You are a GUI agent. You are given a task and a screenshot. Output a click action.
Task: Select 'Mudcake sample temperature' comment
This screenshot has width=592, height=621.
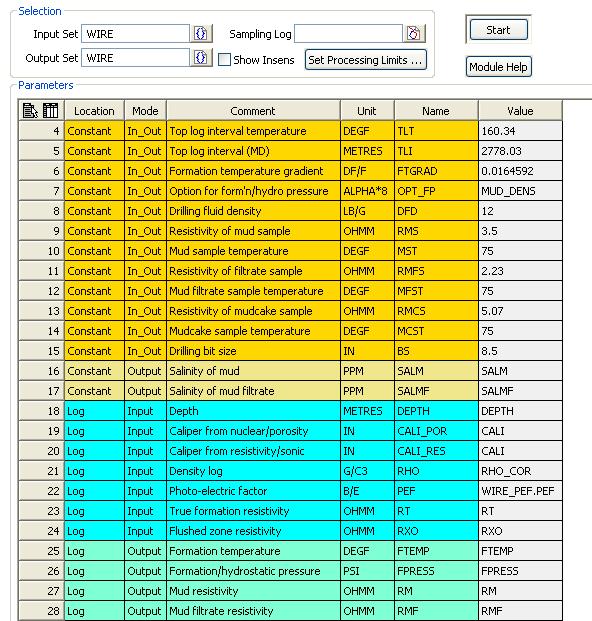tap(253, 331)
